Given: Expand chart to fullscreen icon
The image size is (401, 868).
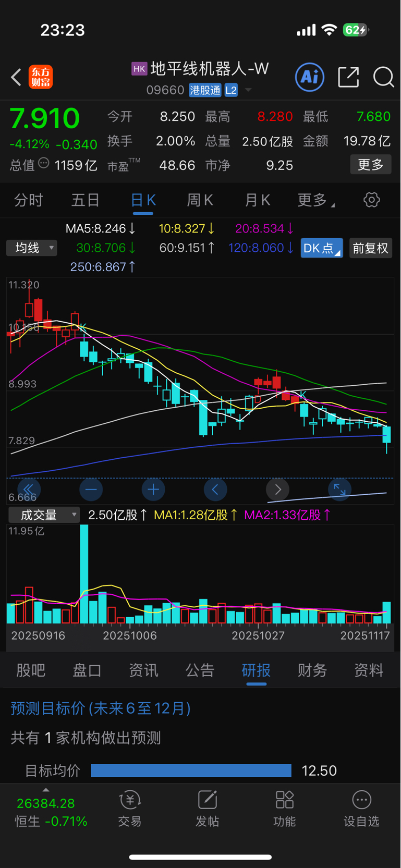Looking at the screenshot, I should pos(339,490).
